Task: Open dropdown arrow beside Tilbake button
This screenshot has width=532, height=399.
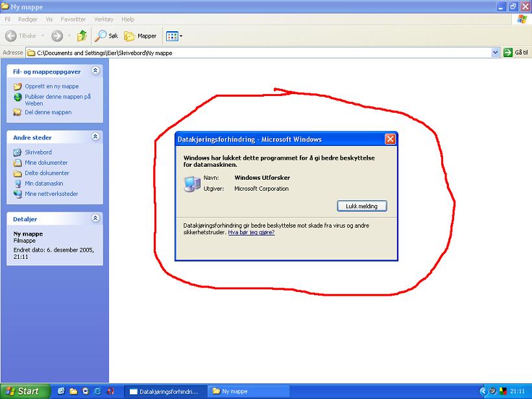Action: (x=43, y=36)
